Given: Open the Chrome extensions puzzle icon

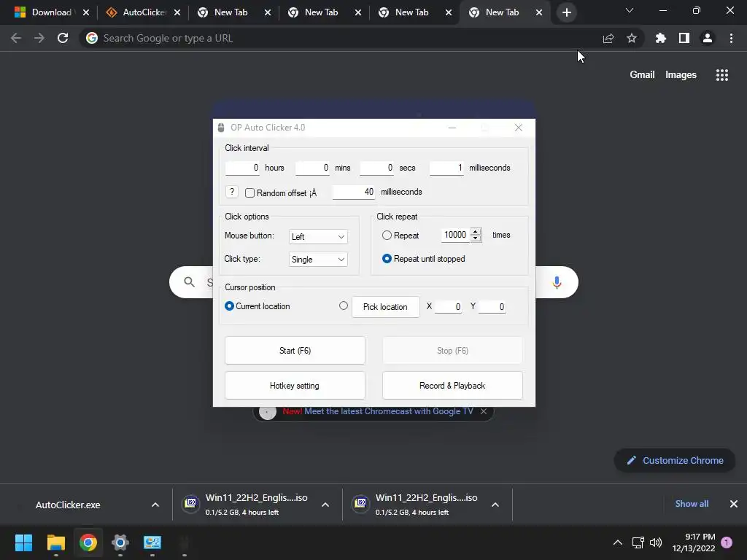Looking at the screenshot, I should [x=660, y=38].
